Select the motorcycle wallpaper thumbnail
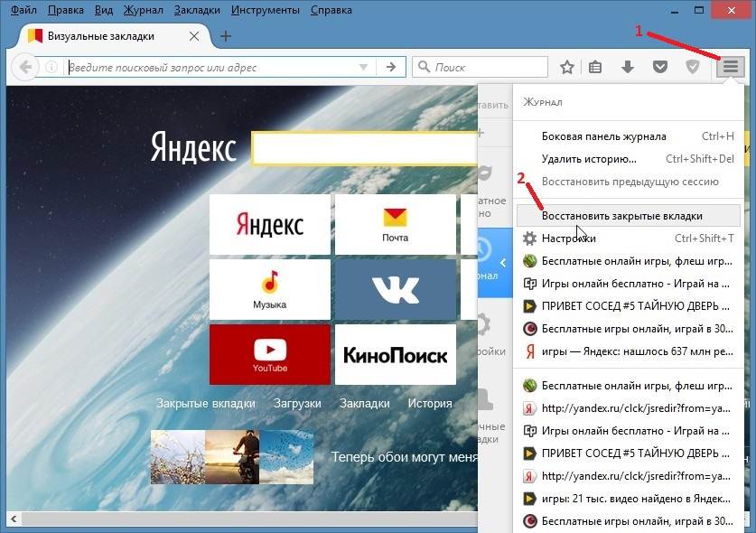The width and height of the screenshot is (756, 533). click(232, 457)
